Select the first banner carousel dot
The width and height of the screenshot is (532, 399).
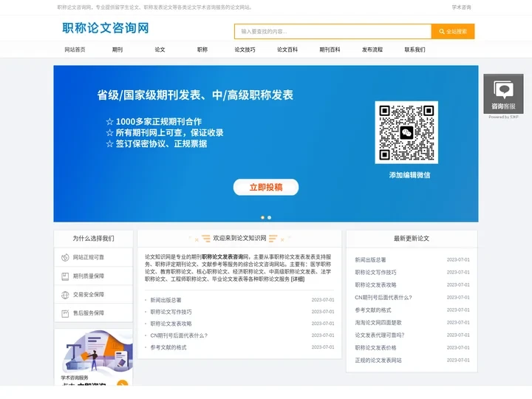(x=262, y=217)
